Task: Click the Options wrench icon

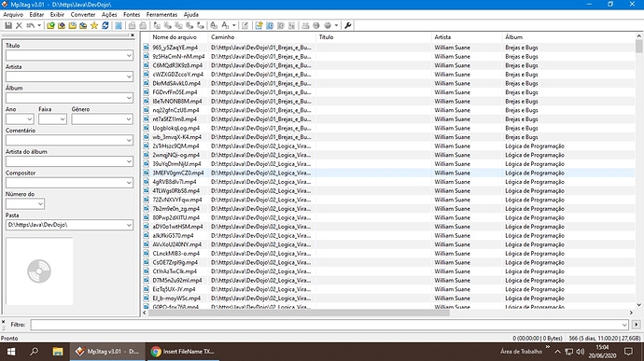Action: pyautogui.click(x=347, y=25)
